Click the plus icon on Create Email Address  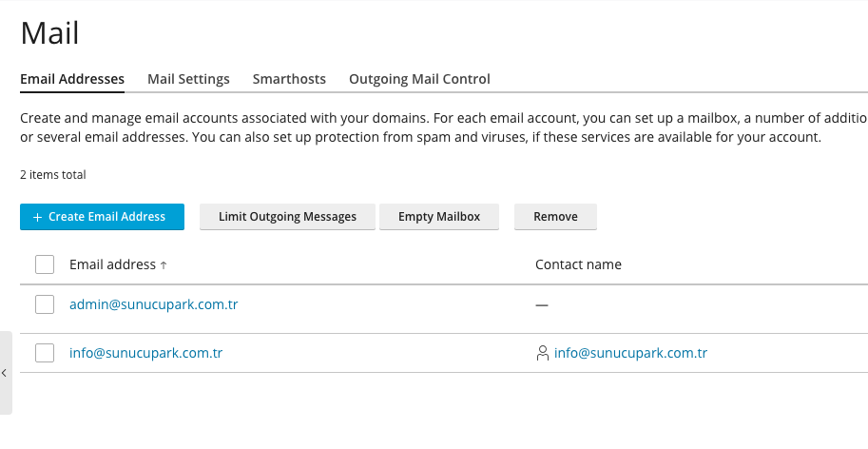(38, 217)
